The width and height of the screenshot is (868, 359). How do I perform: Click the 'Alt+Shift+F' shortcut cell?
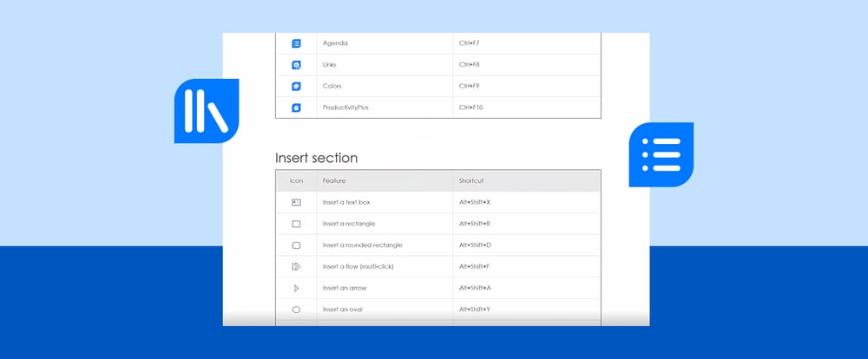click(527, 266)
